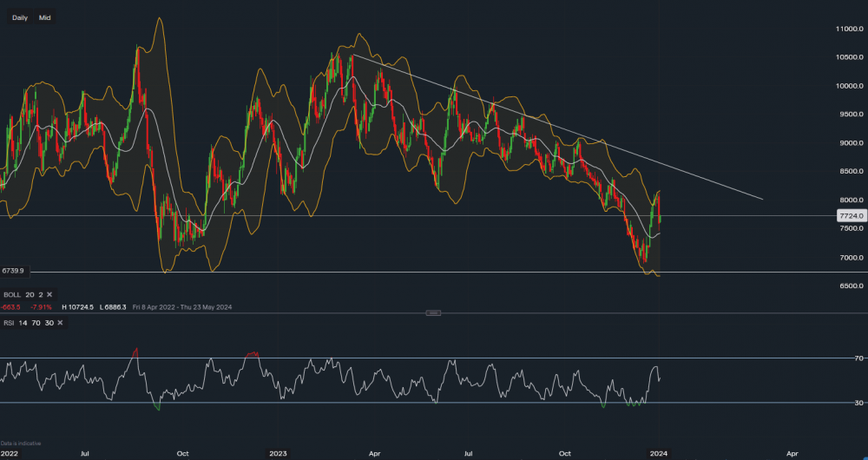Remove the BOLL indicator with its X
The image size is (868, 460).
click(49, 295)
